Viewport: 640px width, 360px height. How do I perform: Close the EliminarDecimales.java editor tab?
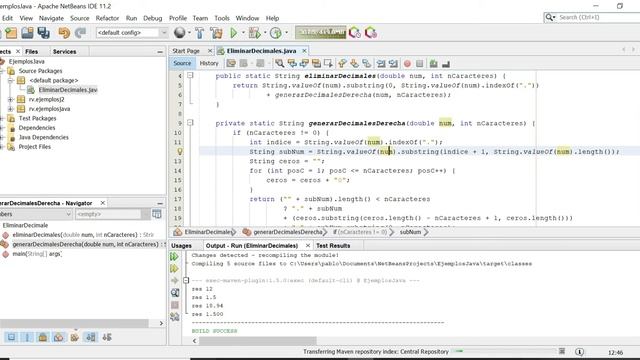304,51
